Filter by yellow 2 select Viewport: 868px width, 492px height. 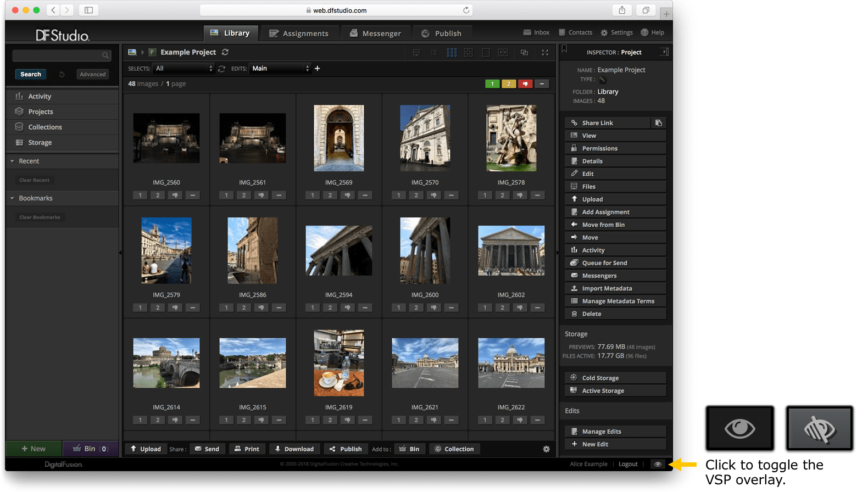pyautogui.click(x=509, y=84)
